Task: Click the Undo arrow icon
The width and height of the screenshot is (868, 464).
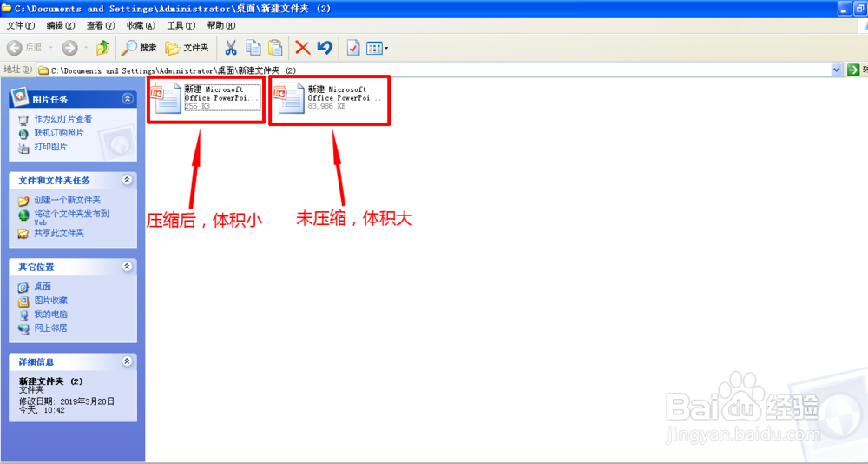Action: coord(325,48)
